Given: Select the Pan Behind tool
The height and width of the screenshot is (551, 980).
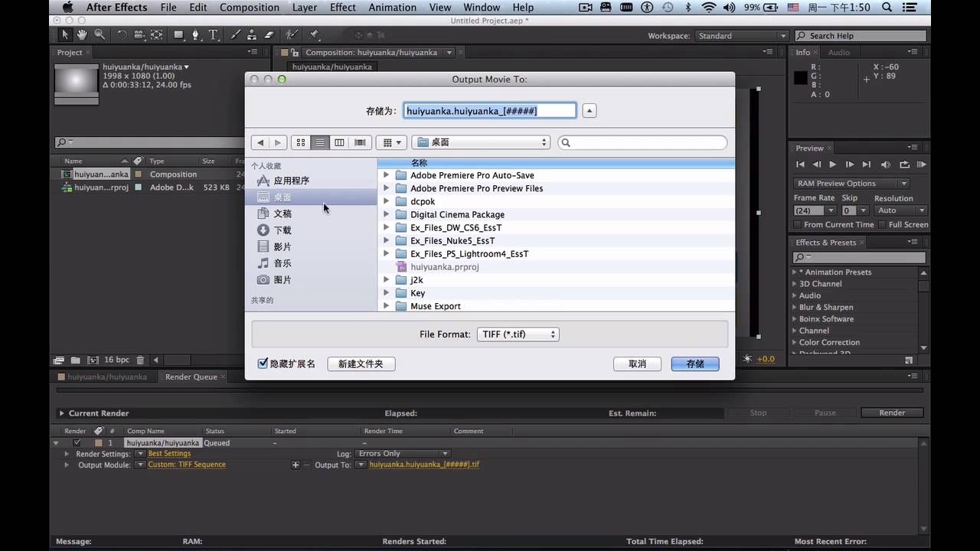Looking at the screenshot, I should click(156, 35).
